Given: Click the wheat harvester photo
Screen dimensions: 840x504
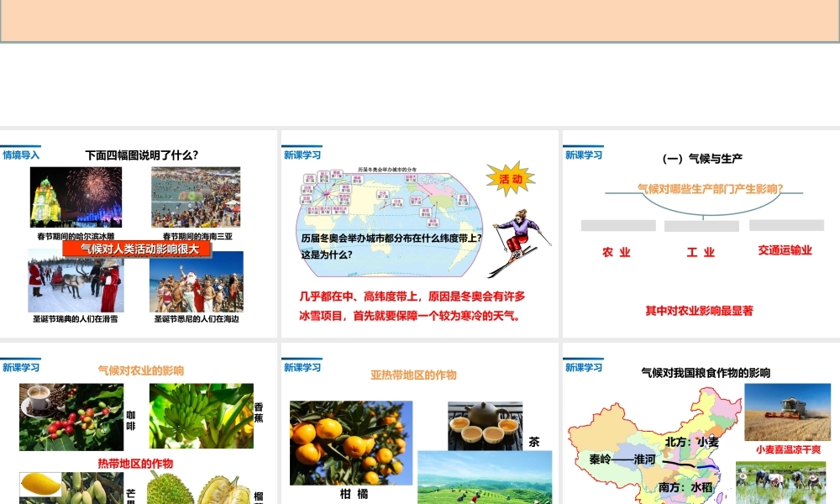Looking at the screenshot, I should [x=788, y=412].
